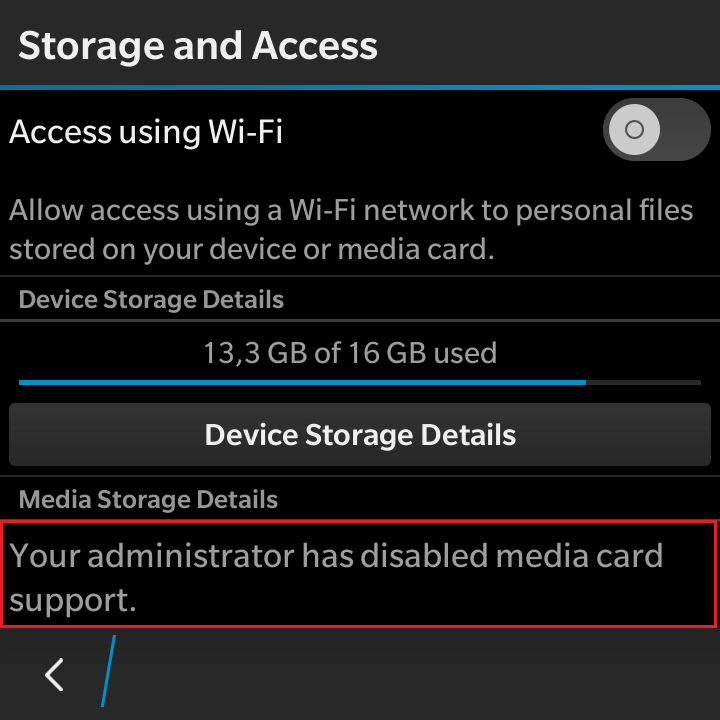
Task: Click the Device Storage Details section header
Action: click(x=151, y=299)
